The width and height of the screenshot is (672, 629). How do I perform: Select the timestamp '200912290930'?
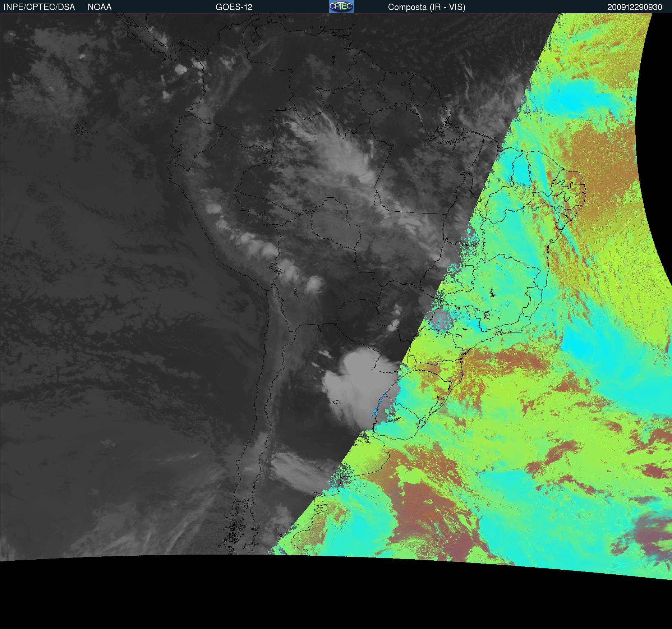click(x=635, y=7)
